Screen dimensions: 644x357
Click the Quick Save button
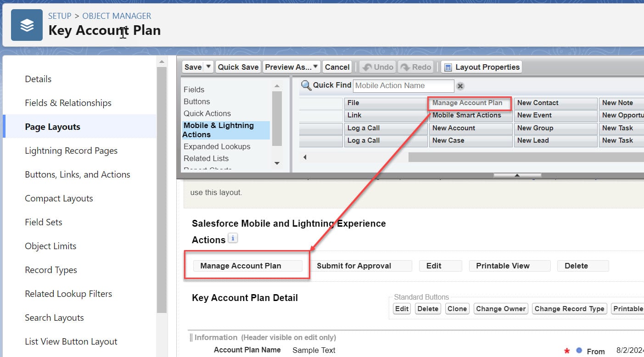click(238, 67)
